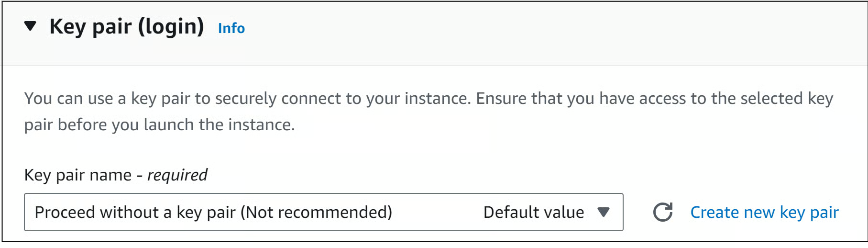
Task: Click the circular arrow reload icon
Action: (663, 212)
